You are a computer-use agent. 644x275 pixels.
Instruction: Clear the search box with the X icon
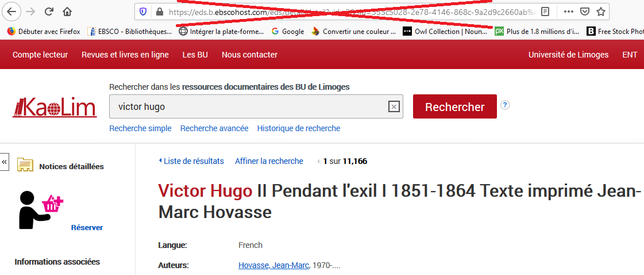click(394, 106)
